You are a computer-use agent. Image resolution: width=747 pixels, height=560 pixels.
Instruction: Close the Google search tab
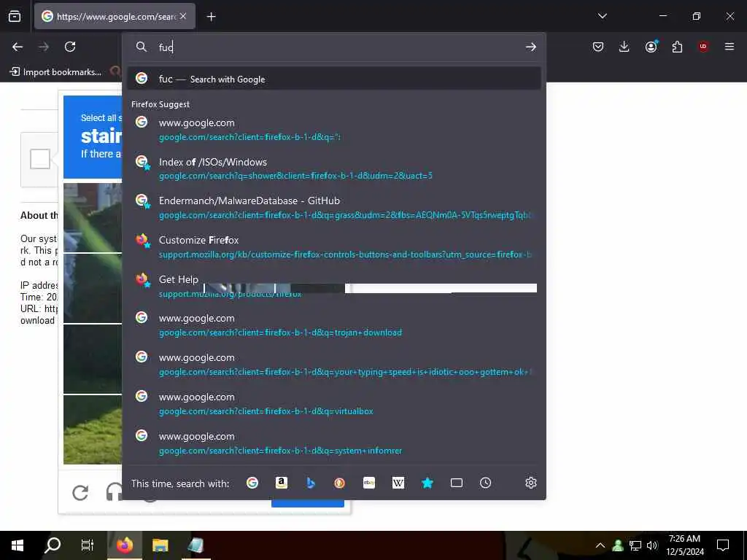183,16
